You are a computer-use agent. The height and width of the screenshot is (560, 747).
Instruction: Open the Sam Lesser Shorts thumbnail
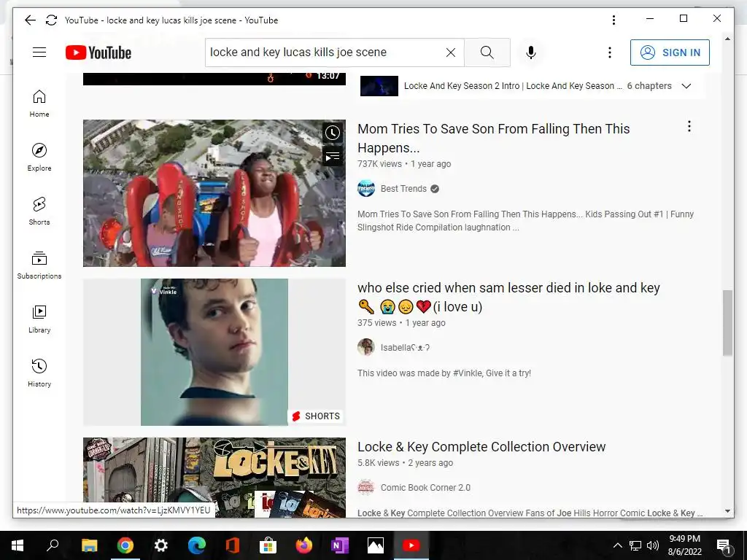tap(214, 352)
